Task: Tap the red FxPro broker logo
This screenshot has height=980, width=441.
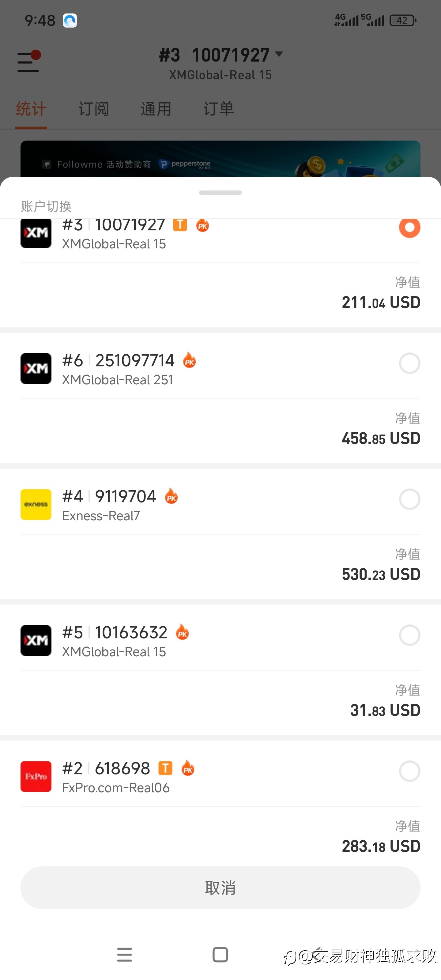Action: 36,776
